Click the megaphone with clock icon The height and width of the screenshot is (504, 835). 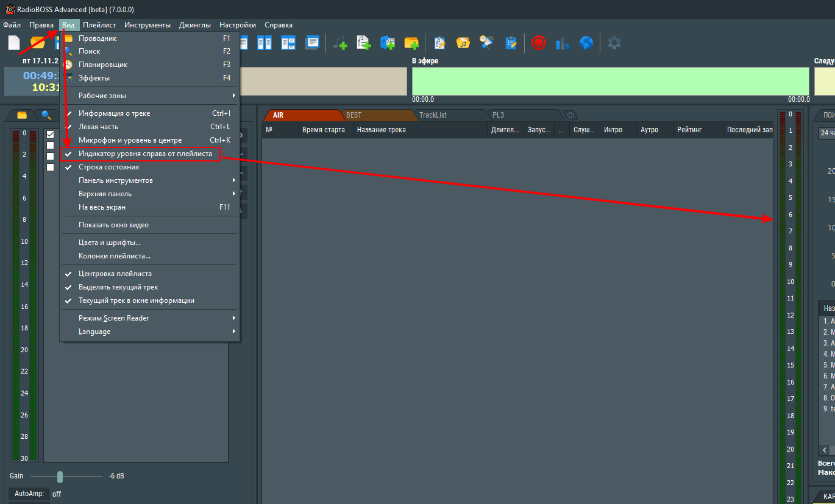[487, 43]
